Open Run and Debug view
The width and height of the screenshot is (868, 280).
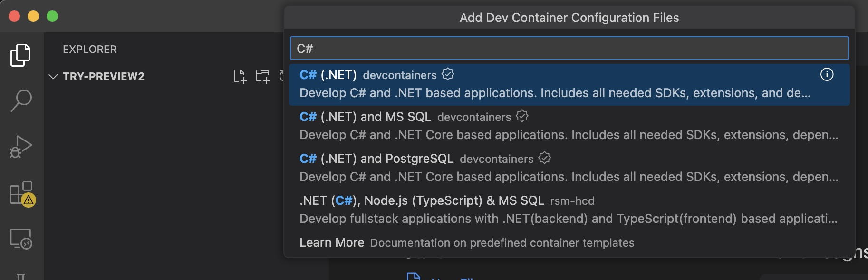[x=20, y=146]
